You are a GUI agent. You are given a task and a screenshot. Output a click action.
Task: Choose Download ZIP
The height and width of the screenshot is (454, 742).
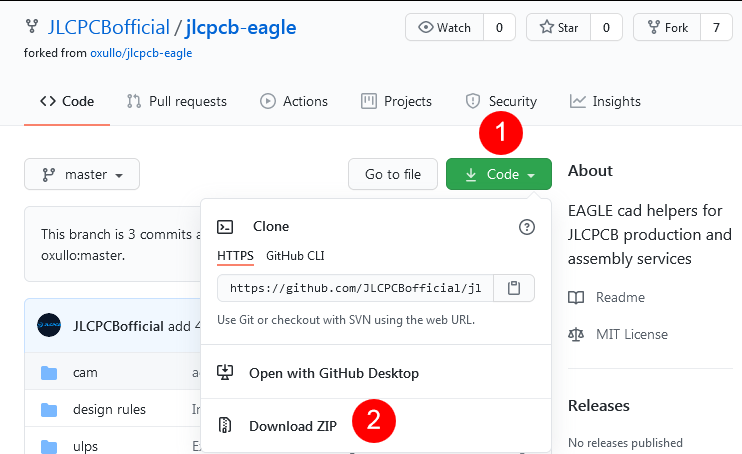point(376,426)
